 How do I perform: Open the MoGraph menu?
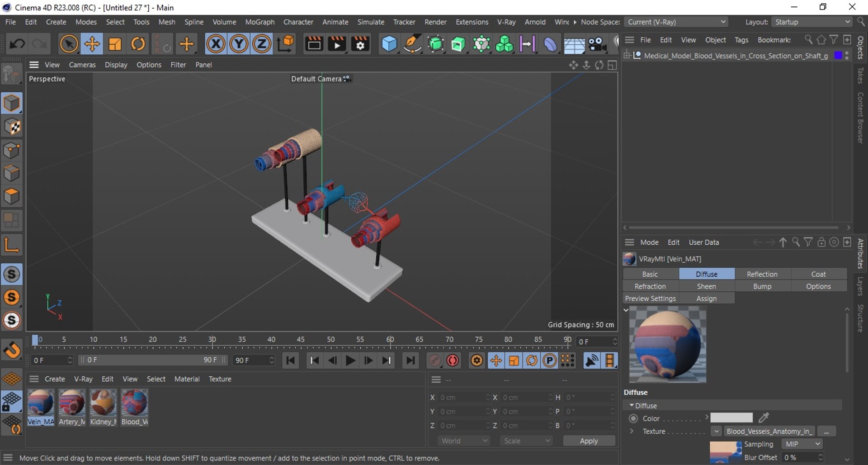[259, 22]
